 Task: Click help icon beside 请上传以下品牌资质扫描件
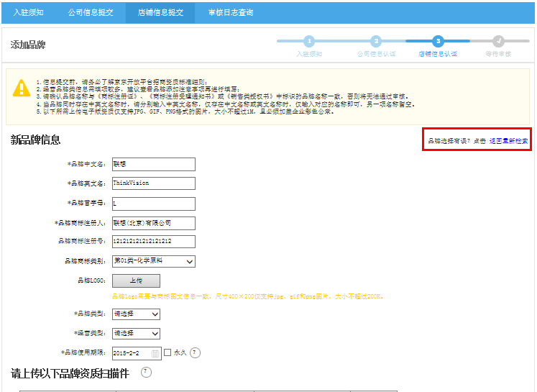click(146, 372)
